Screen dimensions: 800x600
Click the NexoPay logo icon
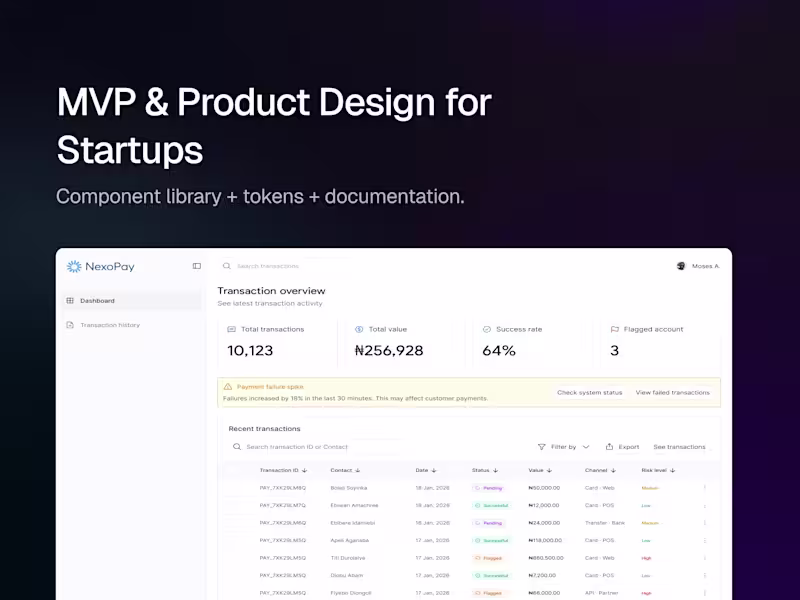tap(71, 266)
